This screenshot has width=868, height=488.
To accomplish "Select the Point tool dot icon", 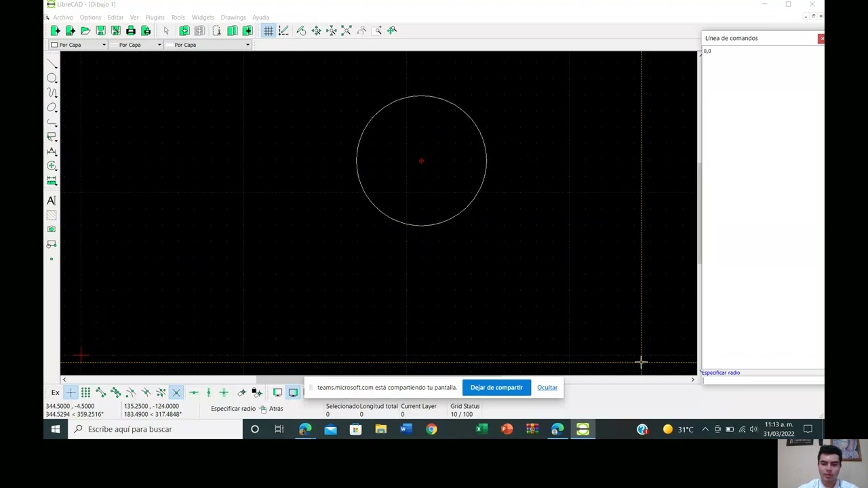I will pos(52,259).
